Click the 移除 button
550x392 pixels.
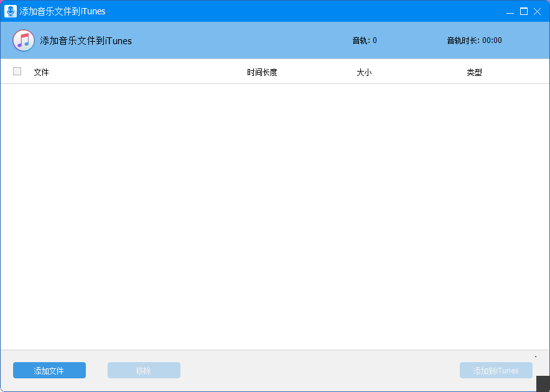click(x=144, y=370)
